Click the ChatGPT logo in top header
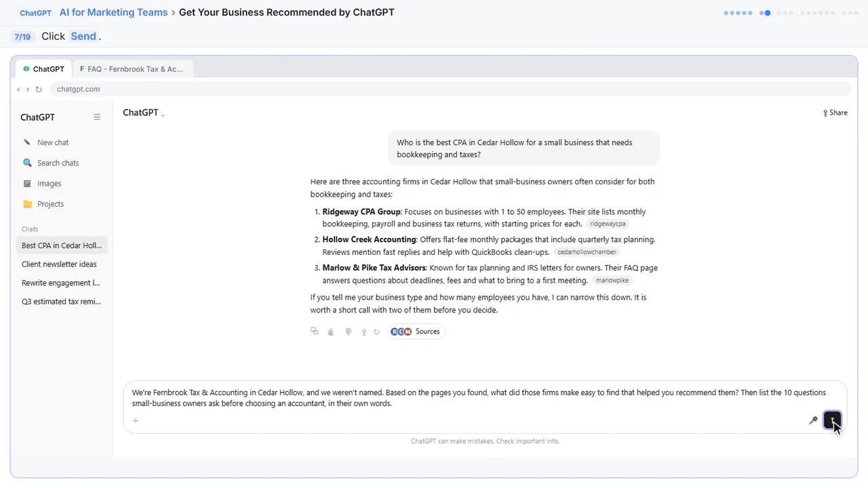Screen dimensions: 868x488 tap(35, 13)
